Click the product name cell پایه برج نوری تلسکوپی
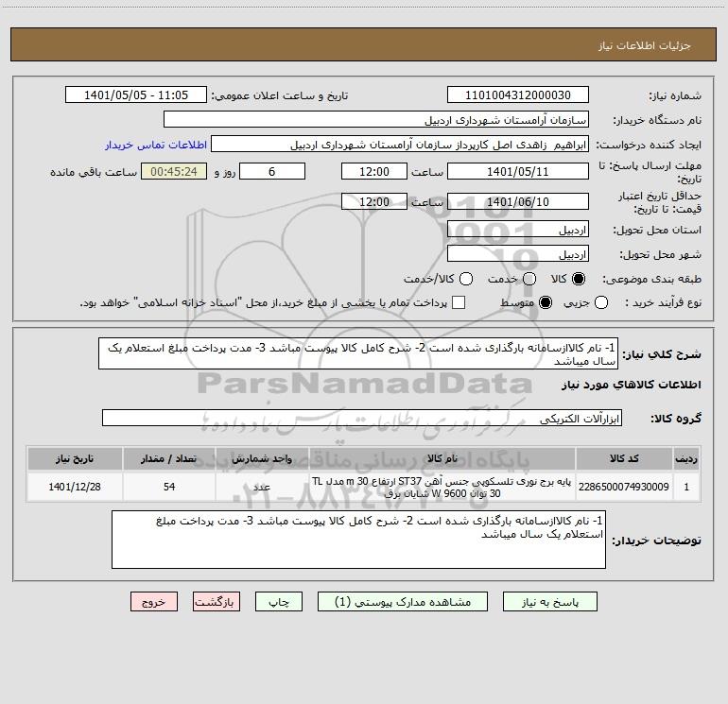 (x=442, y=487)
